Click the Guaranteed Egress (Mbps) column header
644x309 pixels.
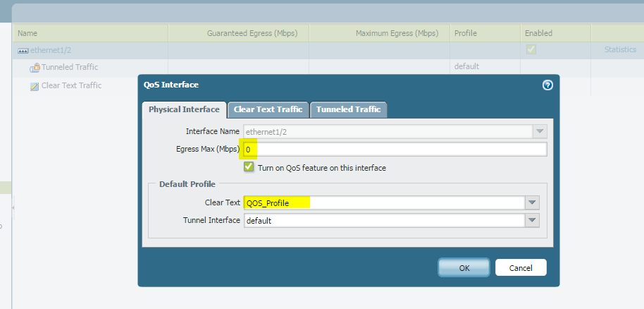click(x=239, y=33)
